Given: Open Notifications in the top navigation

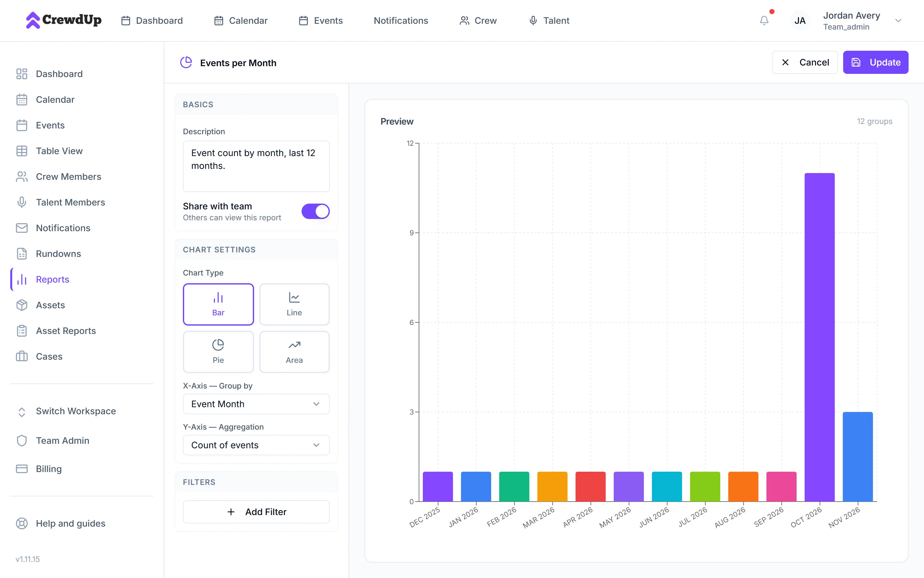Looking at the screenshot, I should [401, 21].
